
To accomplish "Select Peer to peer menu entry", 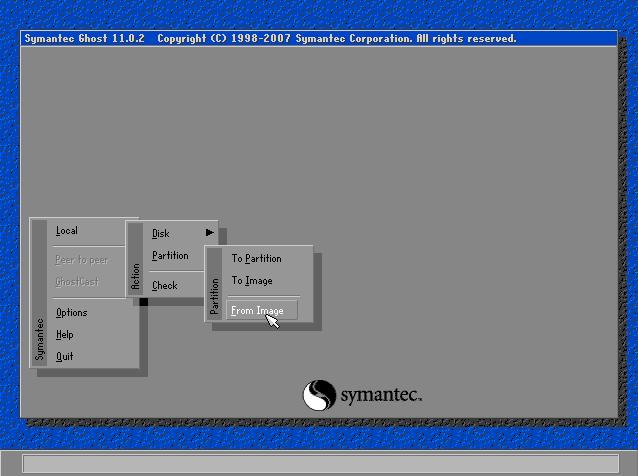I will (x=81, y=260).
